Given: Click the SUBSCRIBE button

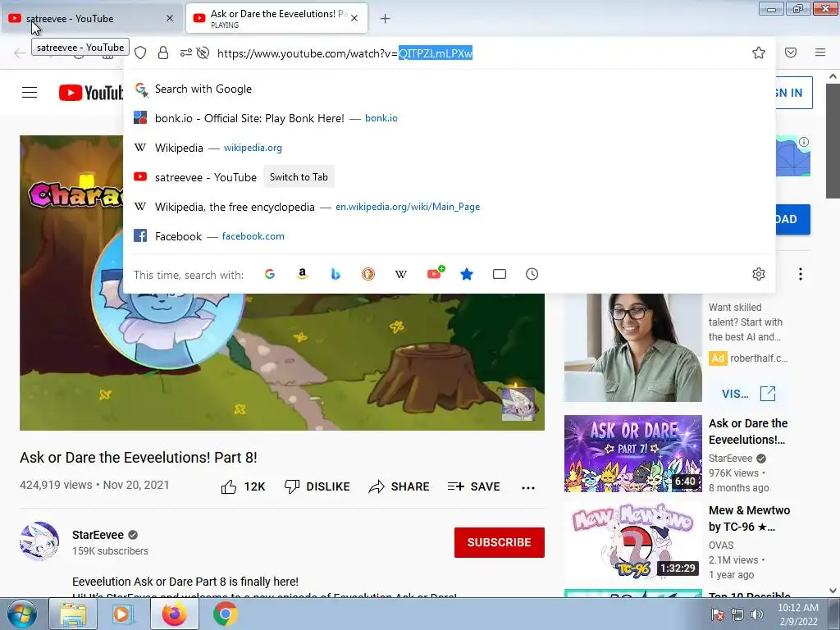Looking at the screenshot, I should pos(500,542).
